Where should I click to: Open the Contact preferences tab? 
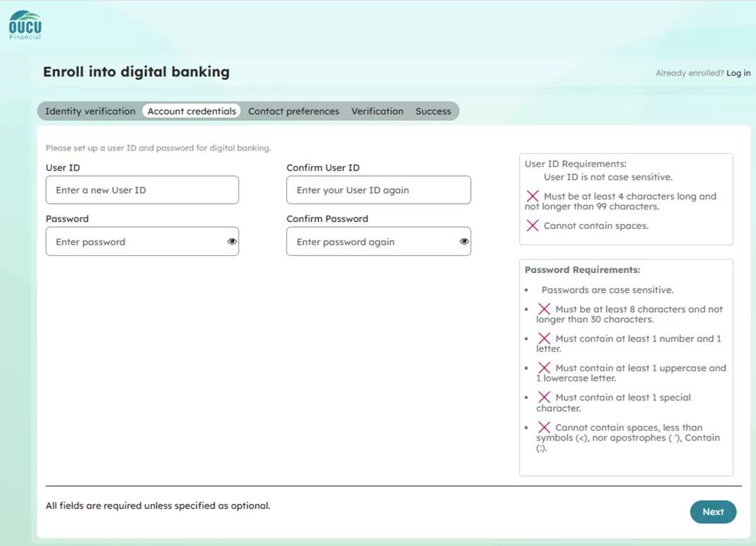point(293,111)
